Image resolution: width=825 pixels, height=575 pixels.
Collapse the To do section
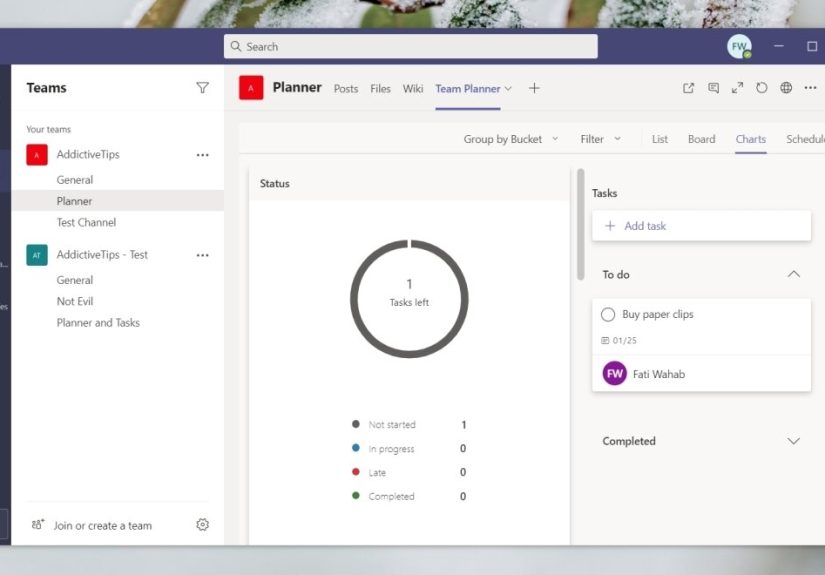click(793, 274)
